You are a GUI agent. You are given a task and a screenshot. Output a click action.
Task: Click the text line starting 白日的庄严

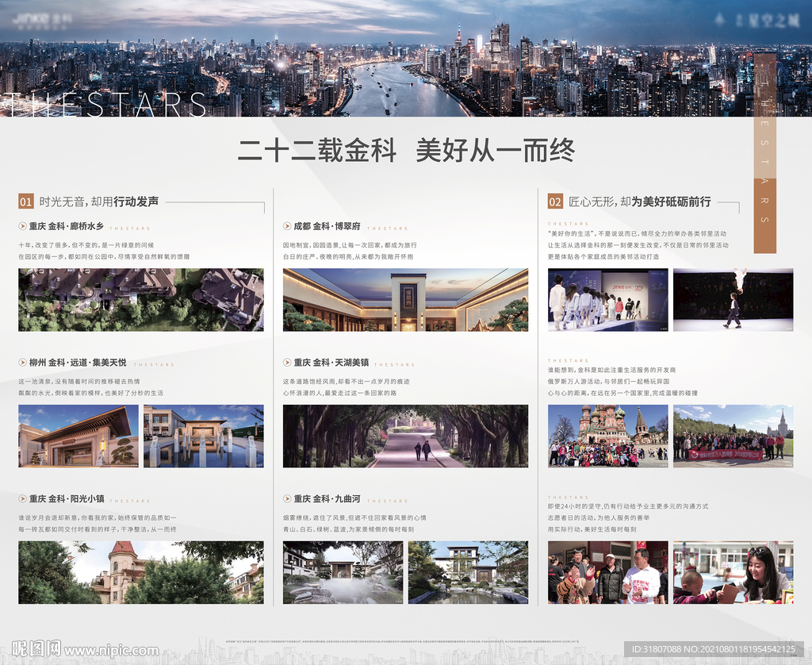pos(348,256)
